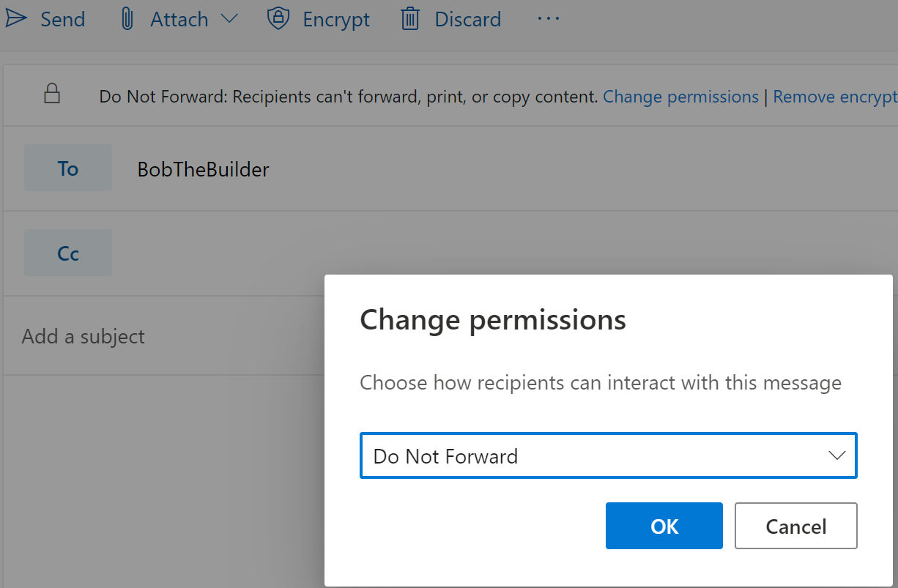898x588 pixels.
Task: Open the permissions dropdown arrow in the dialog
Action: click(x=837, y=455)
